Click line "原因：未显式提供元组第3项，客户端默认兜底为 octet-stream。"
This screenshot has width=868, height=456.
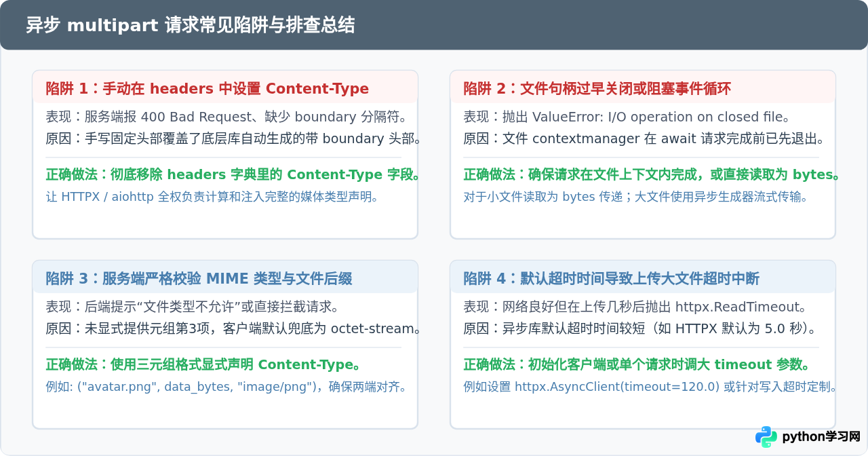coord(234,328)
